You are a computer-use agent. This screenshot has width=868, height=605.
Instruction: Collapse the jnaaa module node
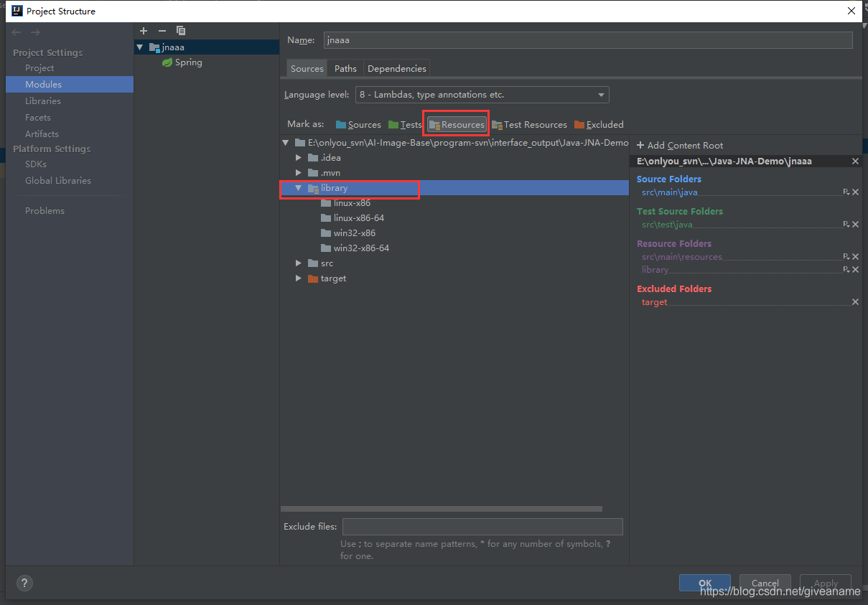(140, 47)
